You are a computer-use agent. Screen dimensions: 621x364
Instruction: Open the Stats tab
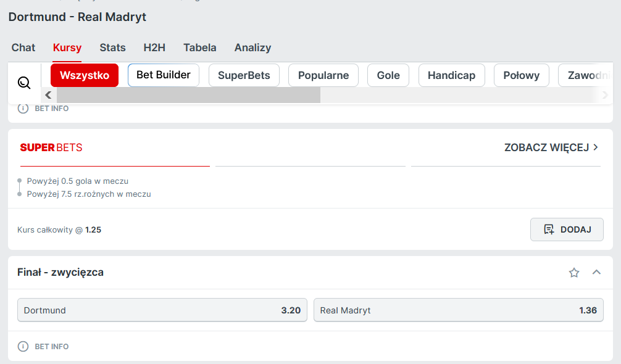[112, 48]
